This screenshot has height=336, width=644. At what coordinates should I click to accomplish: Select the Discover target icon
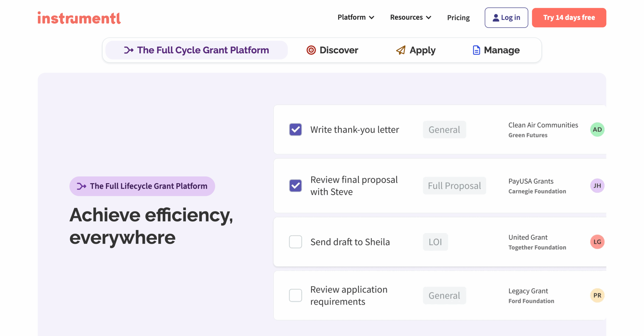(x=311, y=50)
